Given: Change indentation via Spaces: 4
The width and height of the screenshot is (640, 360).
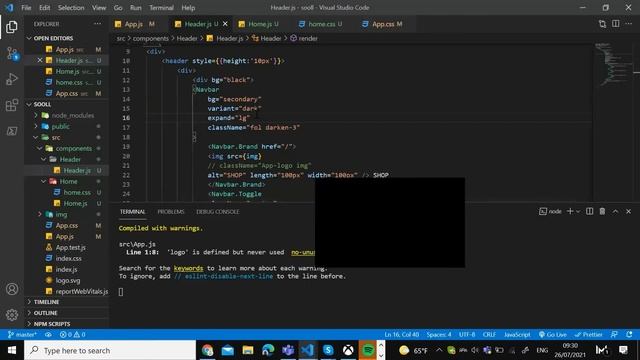Looking at the screenshot, I should pos(439,335).
